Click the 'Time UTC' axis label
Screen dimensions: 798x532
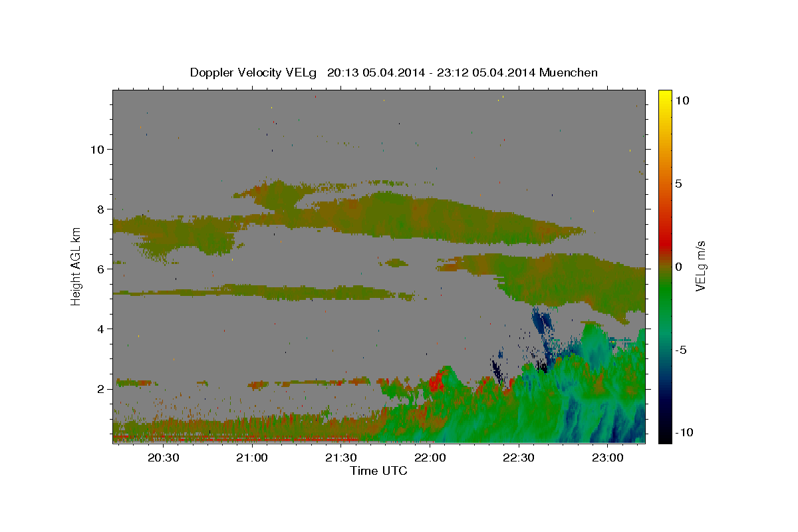(x=378, y=471)
